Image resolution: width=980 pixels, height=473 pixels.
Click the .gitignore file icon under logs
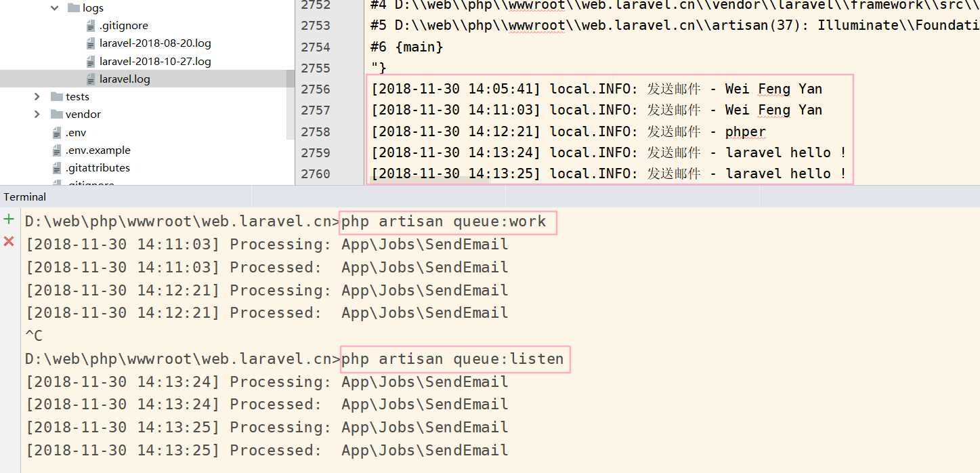(x=91, y=26)
